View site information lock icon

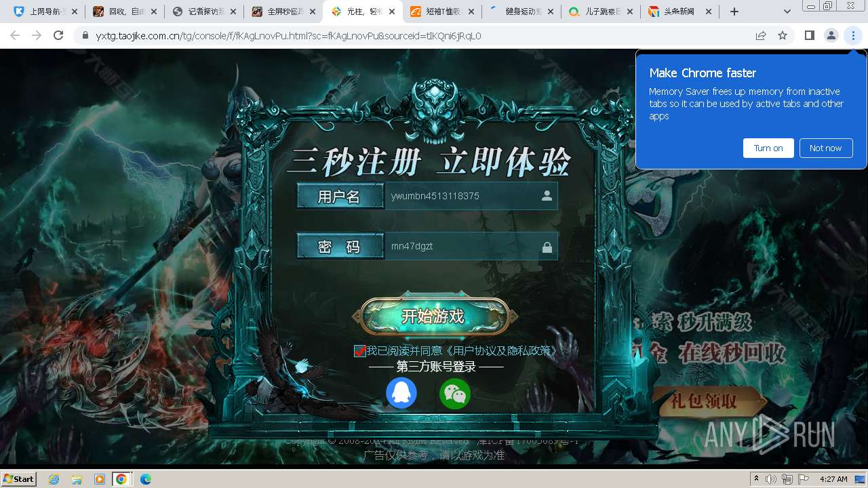point(85,35)
